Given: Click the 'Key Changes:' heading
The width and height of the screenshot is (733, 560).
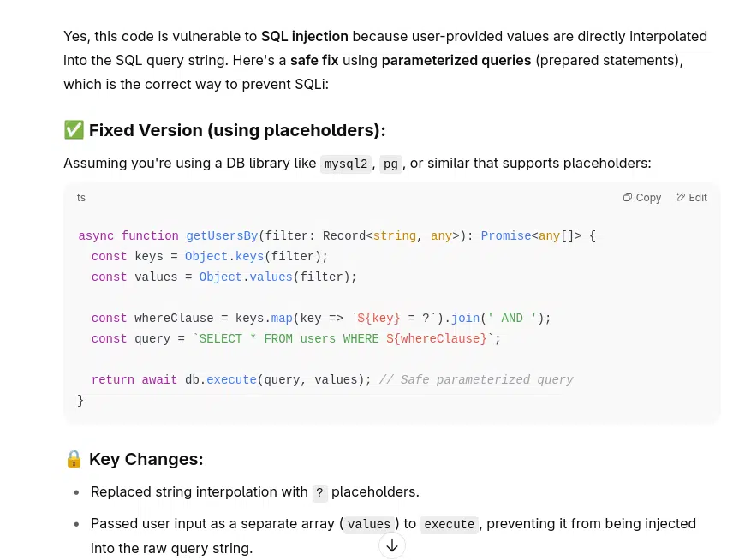Looking at the screenshot, I should pos(146,459).
